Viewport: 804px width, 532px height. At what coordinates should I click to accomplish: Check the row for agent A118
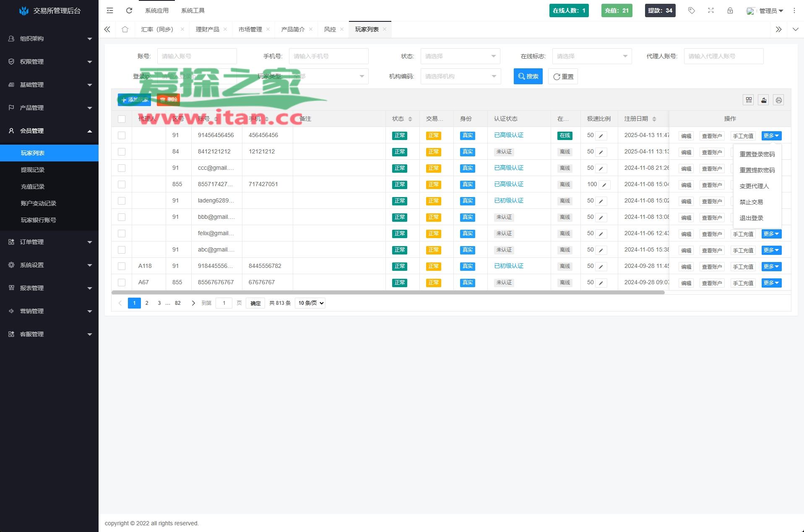(x=122, y=266)
